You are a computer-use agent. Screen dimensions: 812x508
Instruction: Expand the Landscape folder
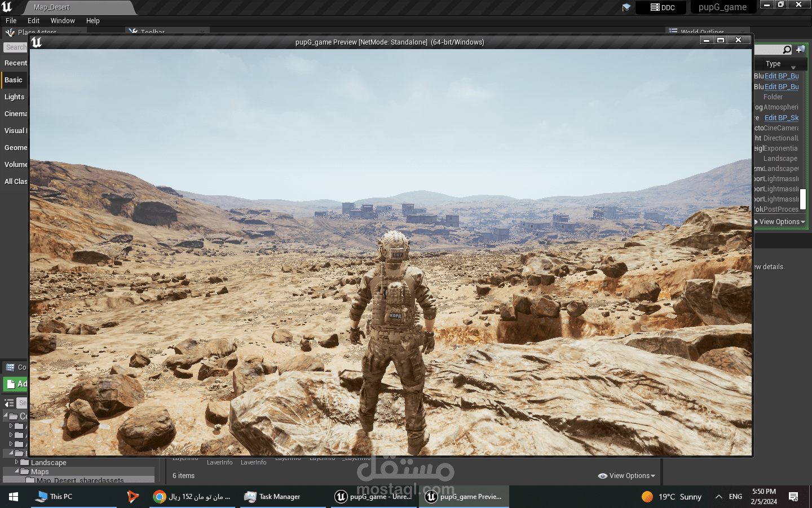16,462
